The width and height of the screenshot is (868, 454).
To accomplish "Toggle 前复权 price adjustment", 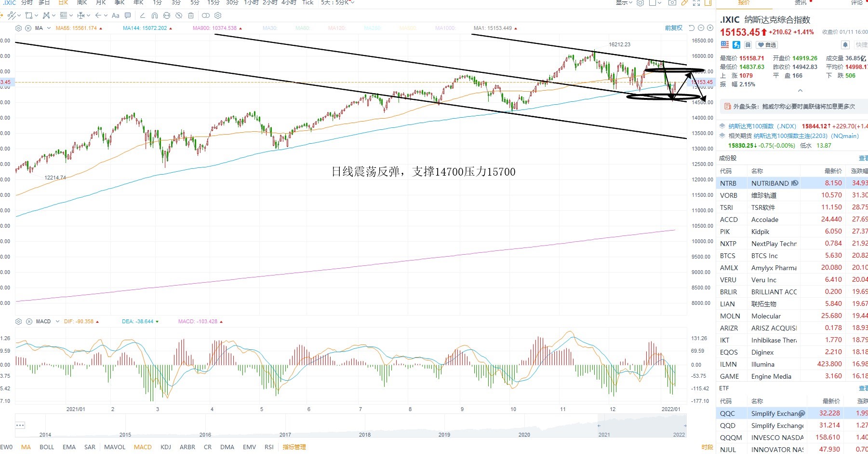I will (674, 28).
